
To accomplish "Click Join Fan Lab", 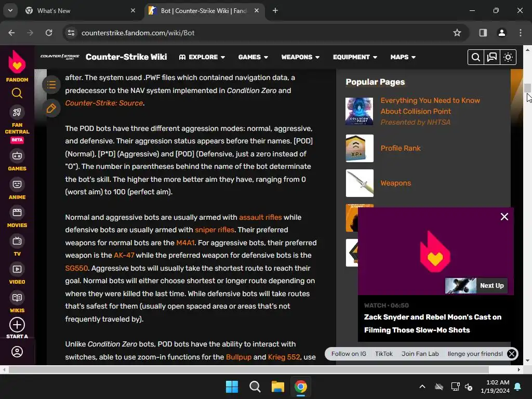I will click(x=420, y=353).
